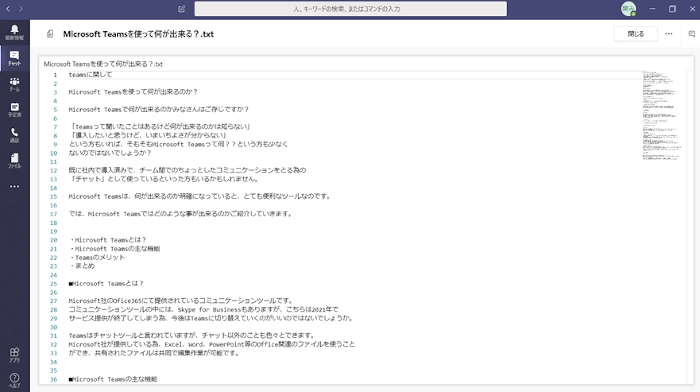
Task: Go back with the left arrow
Action: (8, 8)
